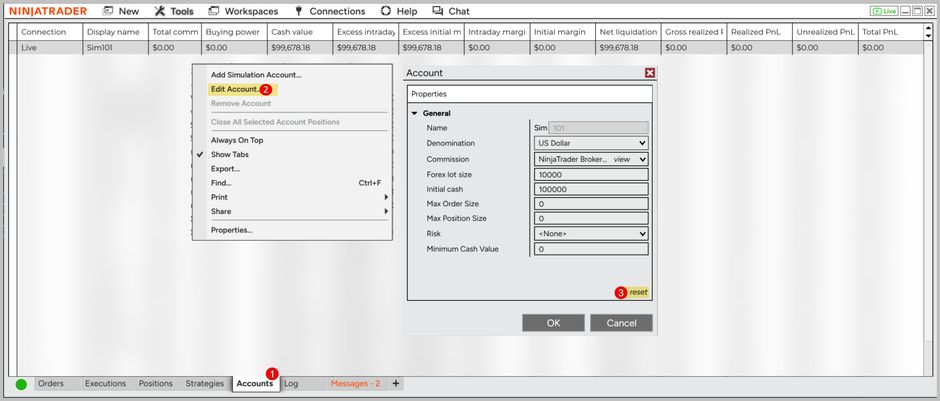The image size is (940, 401).
Task: Click the Net liquidation column header
Action: click(628, 32)
